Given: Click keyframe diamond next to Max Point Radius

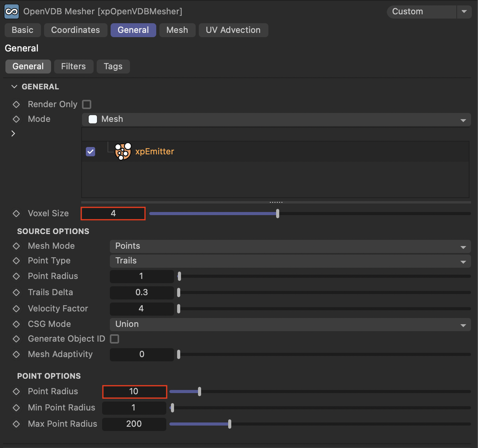Looking at the screenshot, I should click(x=16, y=424).
